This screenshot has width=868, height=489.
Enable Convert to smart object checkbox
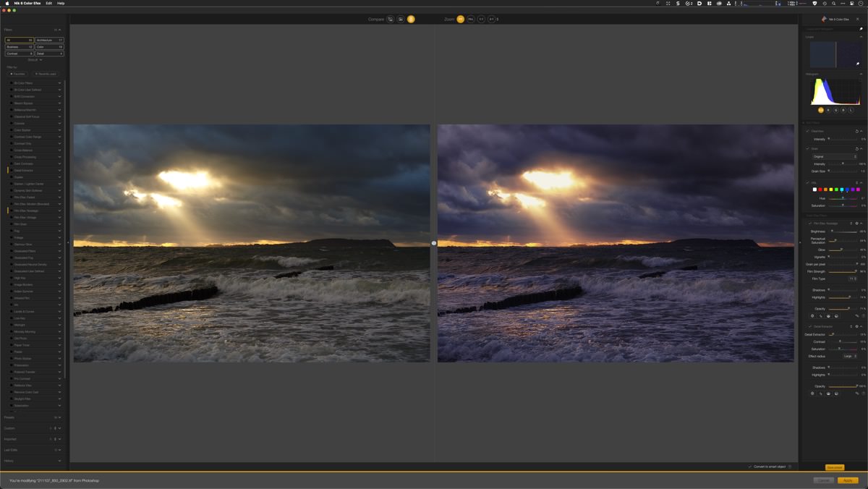(750, 467)
